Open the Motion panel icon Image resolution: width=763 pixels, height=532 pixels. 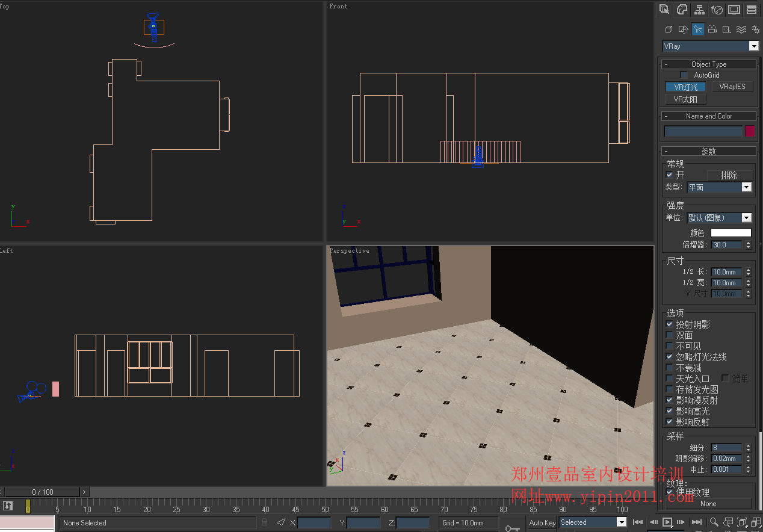(717, 9)
